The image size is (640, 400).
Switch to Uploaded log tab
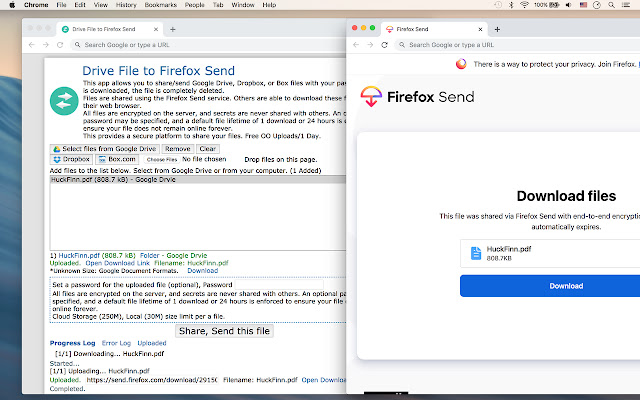152,343
